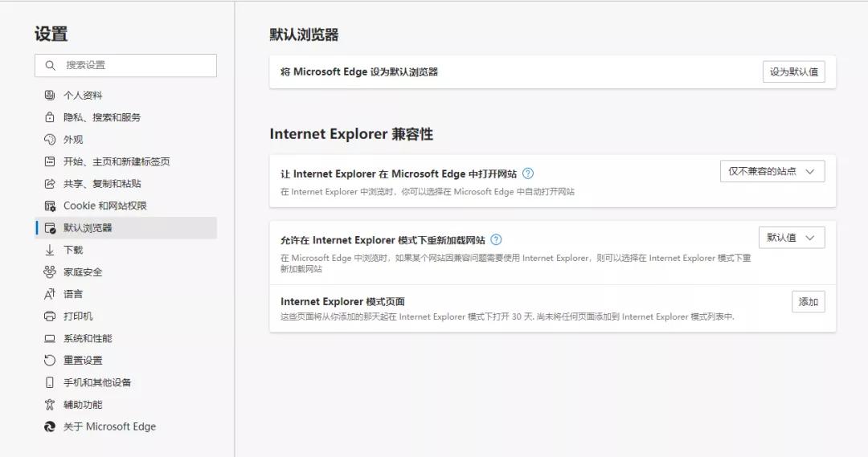Screen dimensions: 868x457
Task: Click the language icon beside 语言
Action: click(x=50, y=294)
